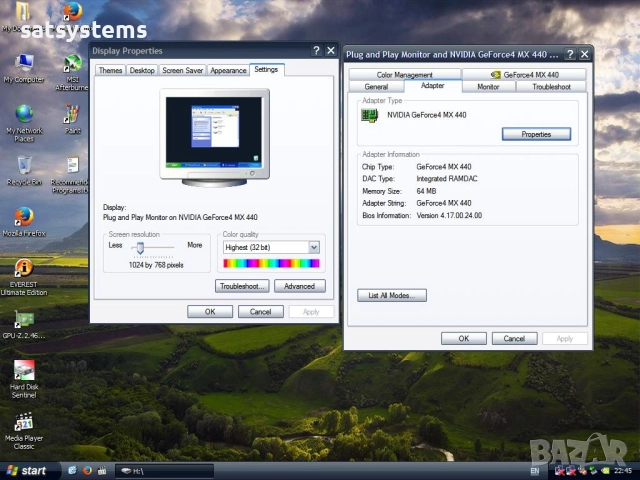The width and height of the screenshot is (640, 480).
Task: Open the GPU-Z desktop icon
Action: tap(23, 320)
